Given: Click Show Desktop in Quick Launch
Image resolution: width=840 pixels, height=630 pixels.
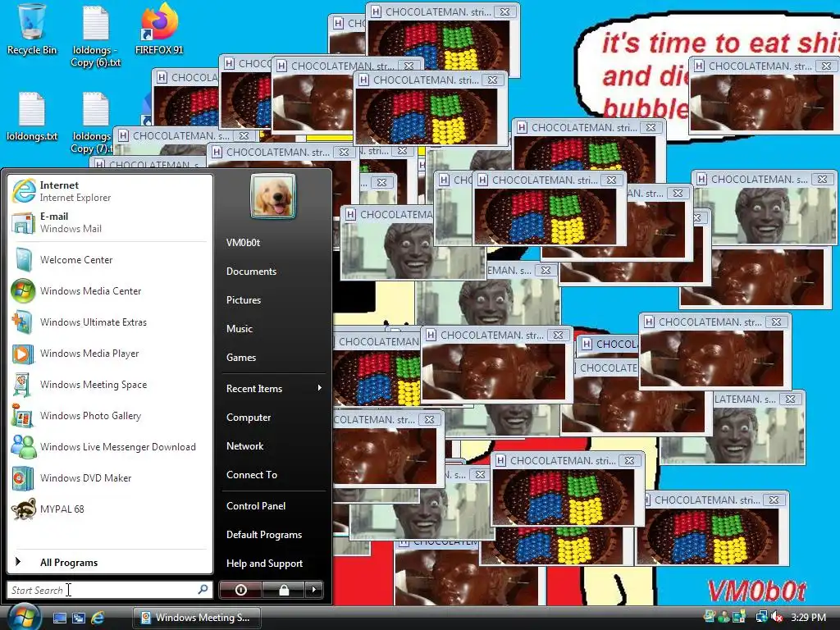Looking at the screenshot, I should pyautogui.click(x=59, y=618).
